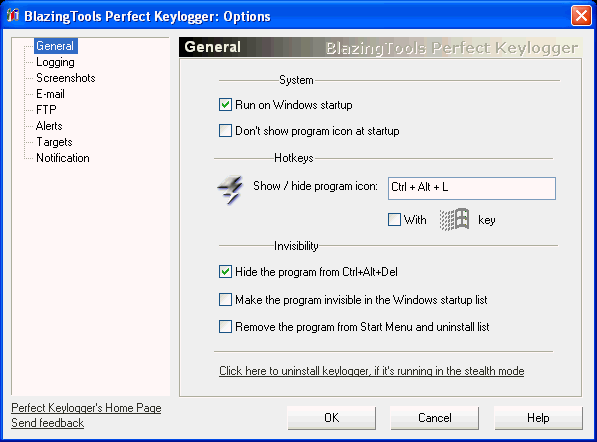
Task: Click the show/hide hotkey input field
Action: click(x=472, y=188)
